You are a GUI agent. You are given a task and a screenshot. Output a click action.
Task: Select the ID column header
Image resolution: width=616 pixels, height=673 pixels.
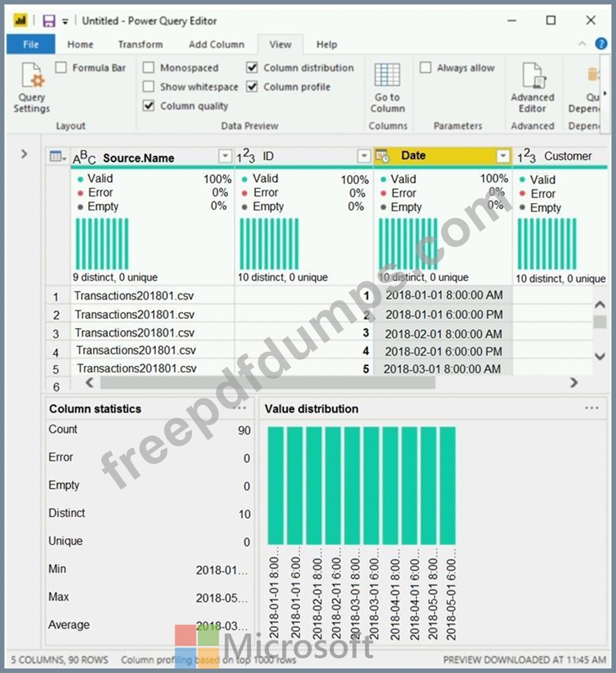pos(303,156)
